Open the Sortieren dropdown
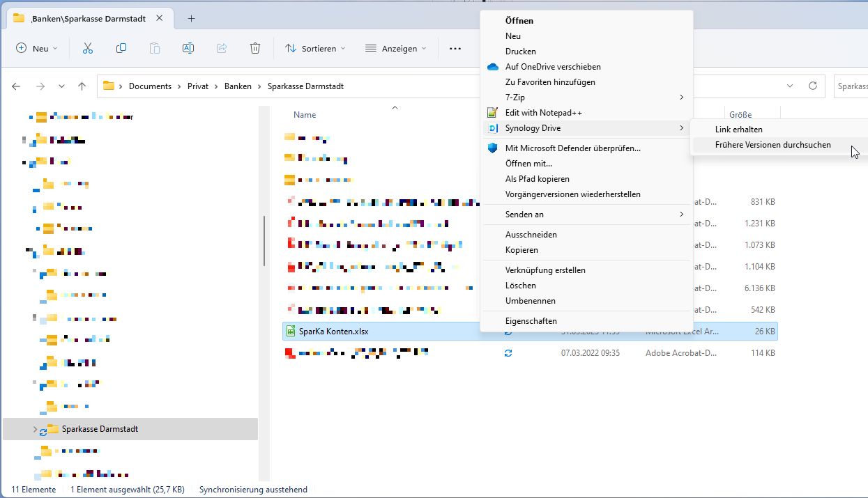This screenshot has width=868, height=498. click(x=315, y=48)
